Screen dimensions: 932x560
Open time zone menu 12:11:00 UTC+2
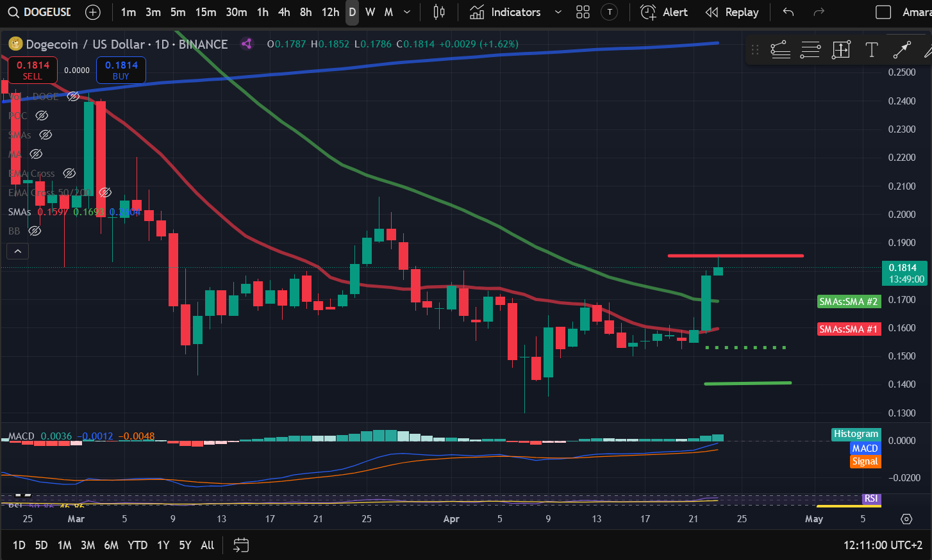coord(883,545)
